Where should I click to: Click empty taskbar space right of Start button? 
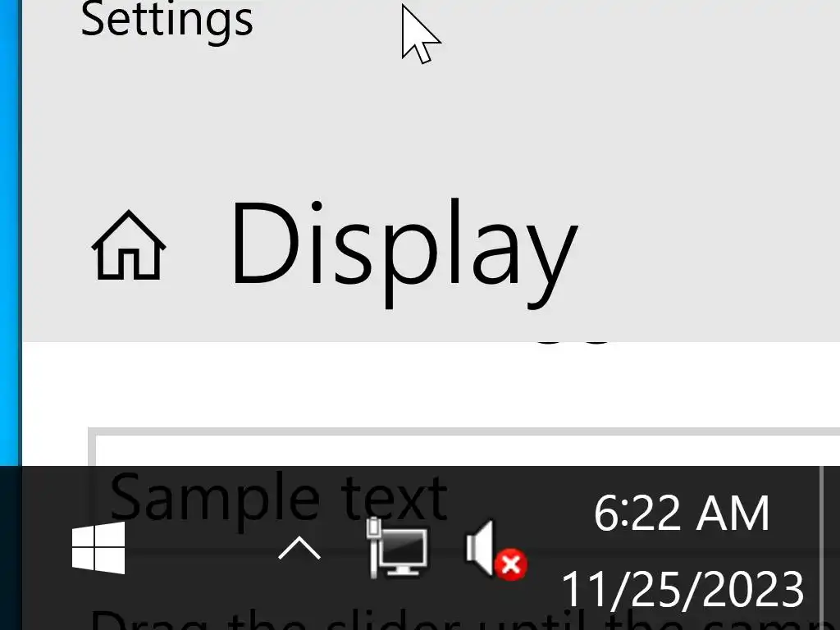click(201, 549)
